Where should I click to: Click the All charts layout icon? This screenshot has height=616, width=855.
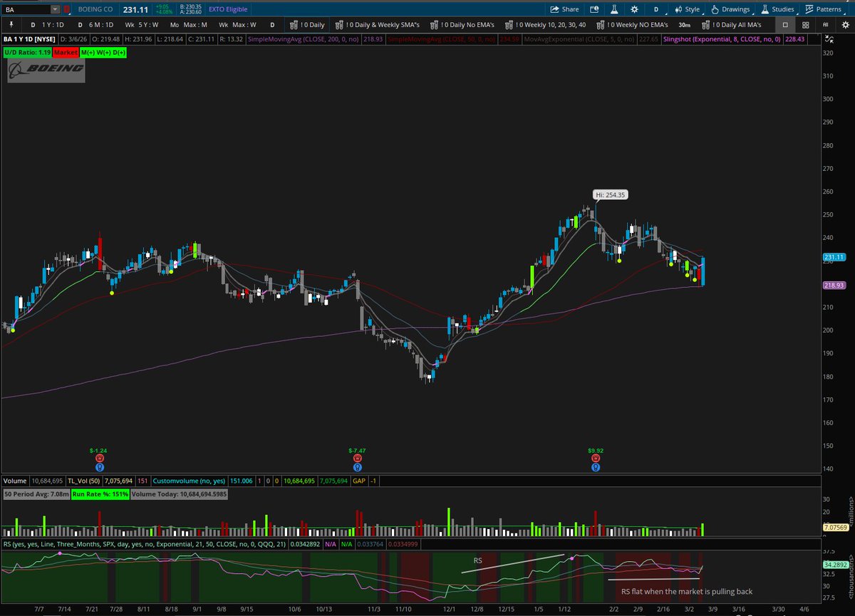click(825, 24)
